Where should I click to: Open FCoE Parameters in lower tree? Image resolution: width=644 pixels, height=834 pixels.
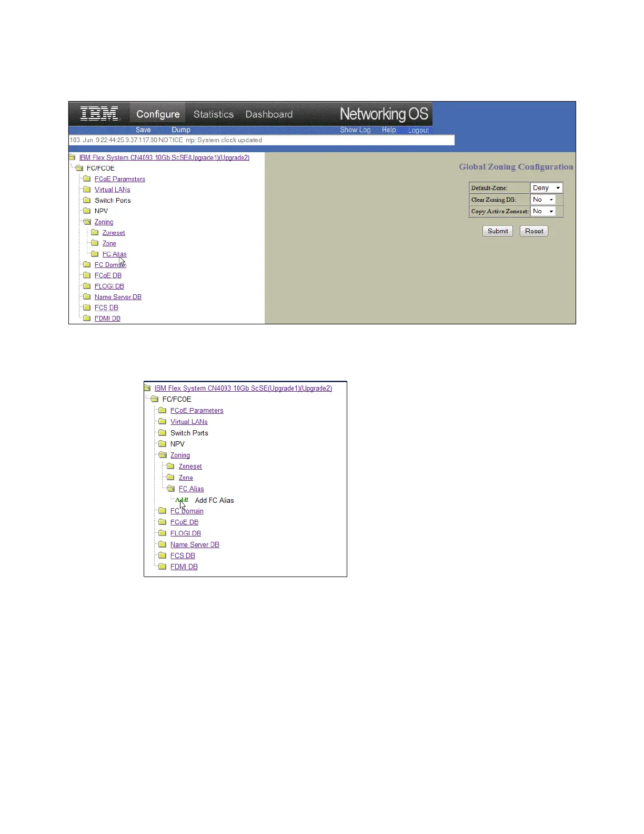click(x=197, y=411)
